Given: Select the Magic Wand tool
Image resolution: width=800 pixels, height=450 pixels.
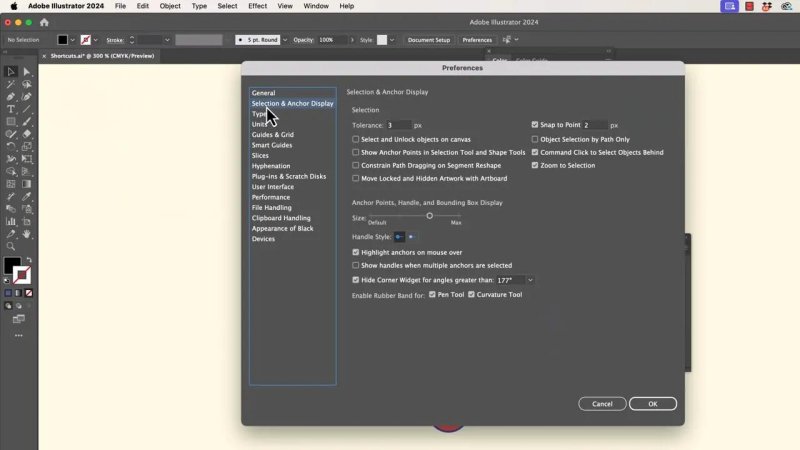Looking at the screenshot, I should click(x=11, y=84).
